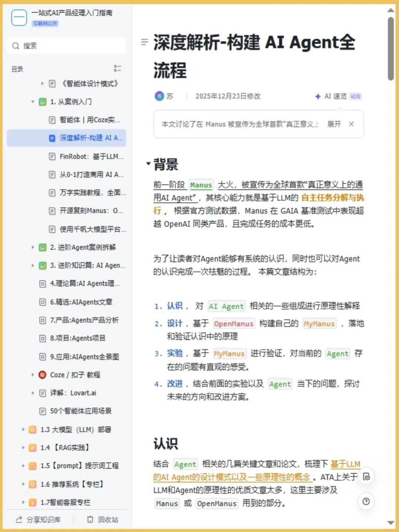
Task: Click author avatar 苏
Action: [159, 96]
